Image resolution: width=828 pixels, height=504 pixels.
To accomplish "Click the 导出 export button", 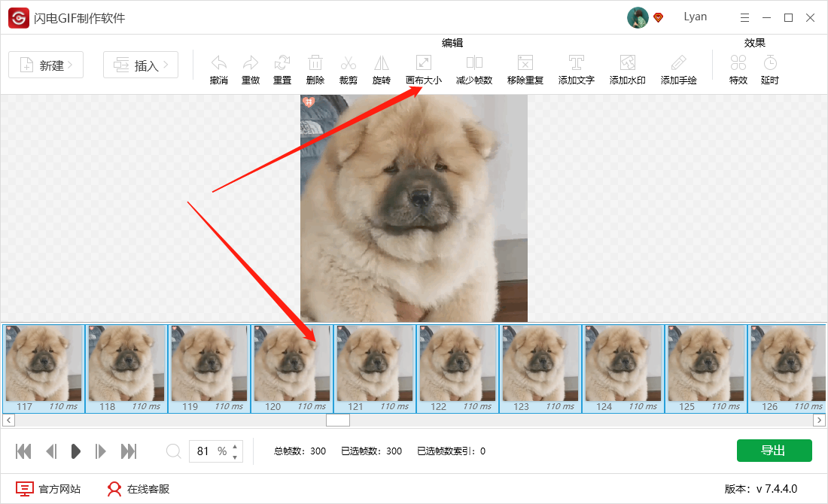I will point(775,450).
